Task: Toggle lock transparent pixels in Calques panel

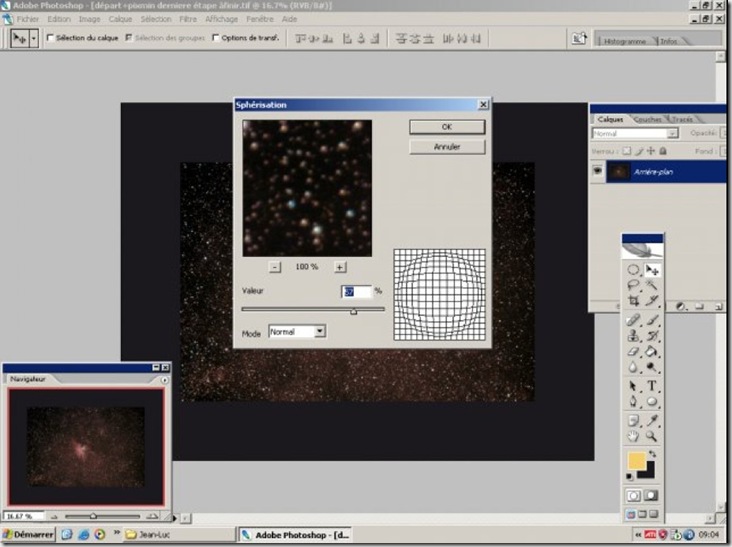Action: tap(627, 151)
